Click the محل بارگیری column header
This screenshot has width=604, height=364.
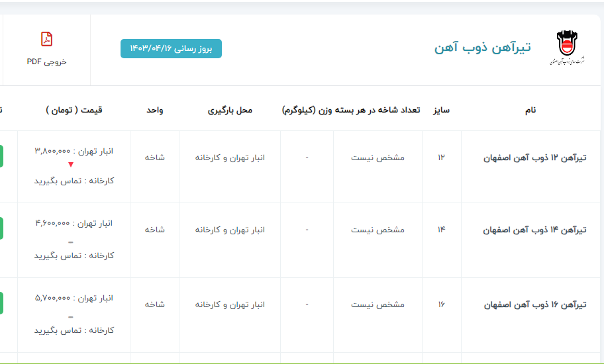point(230,110)
